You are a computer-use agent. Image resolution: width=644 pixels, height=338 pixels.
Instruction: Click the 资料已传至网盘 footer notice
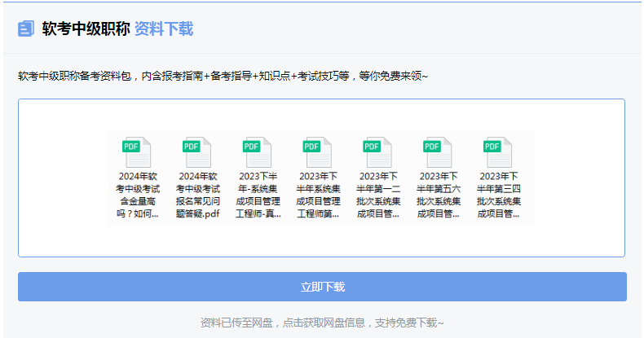click(322, 323)
